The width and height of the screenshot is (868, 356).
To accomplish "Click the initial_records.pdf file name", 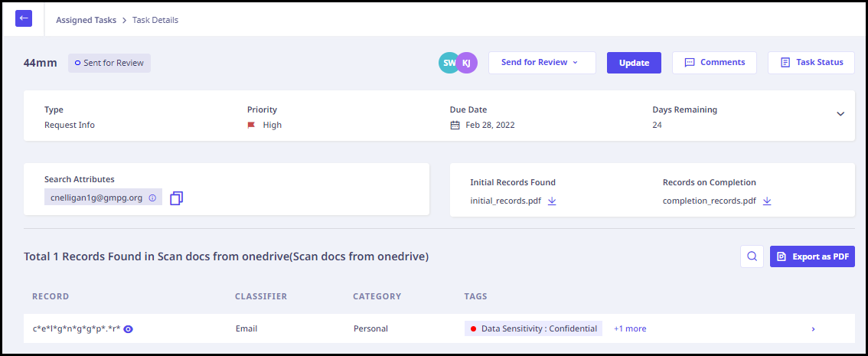I will coord(505,201).
